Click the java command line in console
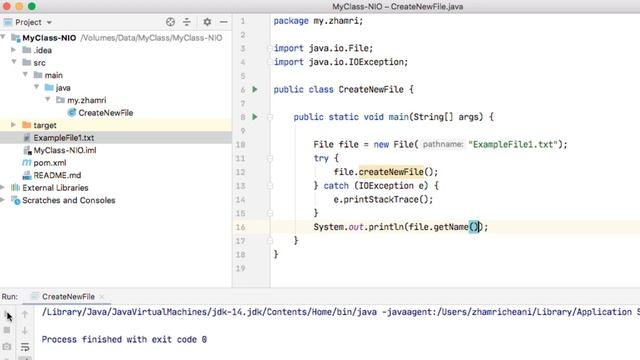The image size is (640, 360). (x=341, y=312)
